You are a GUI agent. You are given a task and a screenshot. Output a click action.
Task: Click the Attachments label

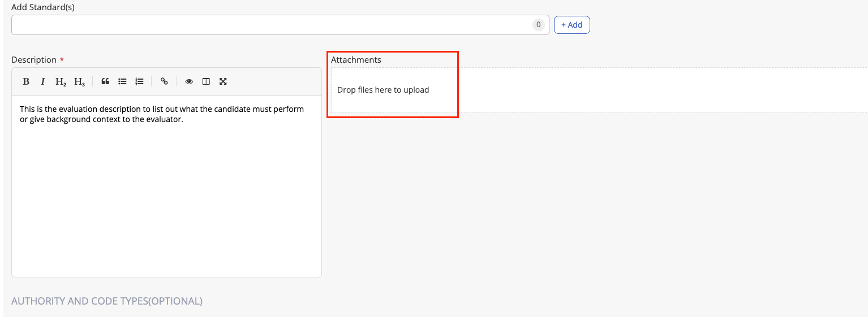(356, 60)
